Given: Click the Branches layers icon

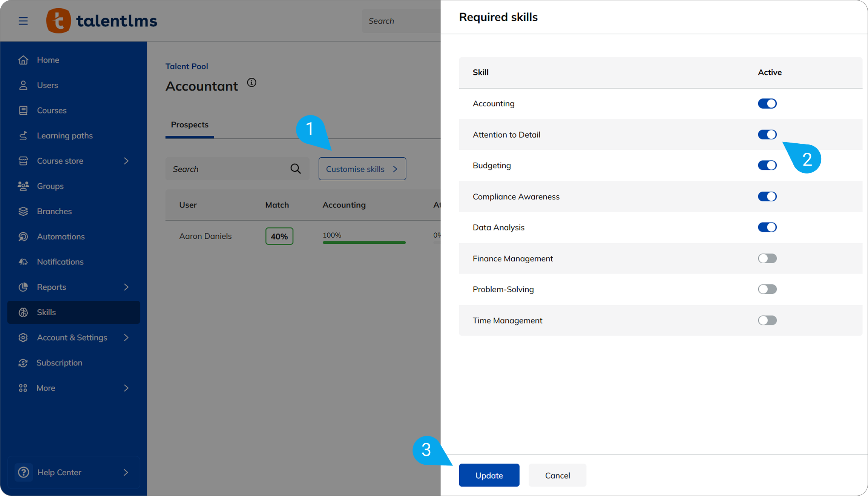Looking at the screenshot, I should pos(23,211).
